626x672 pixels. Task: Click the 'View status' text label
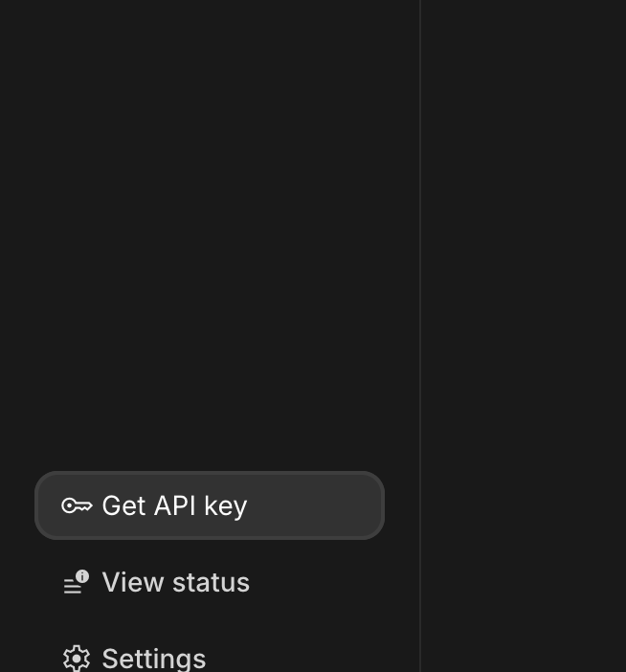[x=175, y=582]
